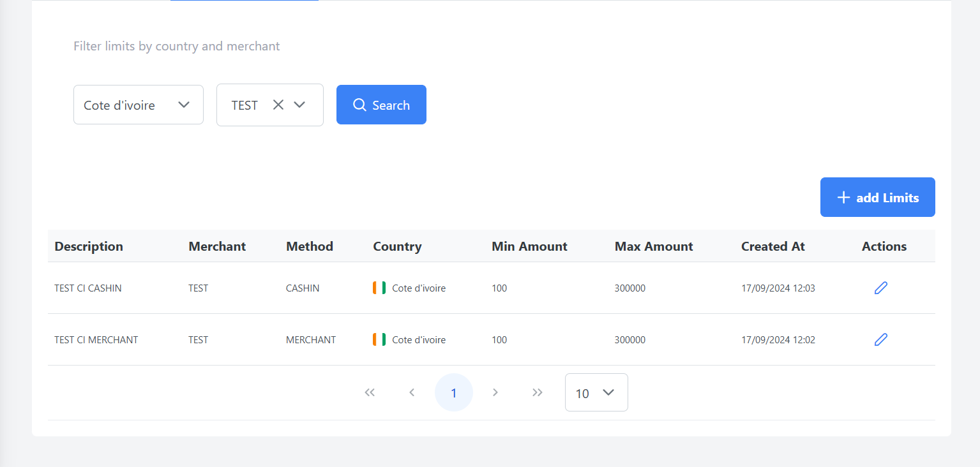Open the page size dropdown showing 10
This screenshot has height=467, width=980.
tap(596, 392)
